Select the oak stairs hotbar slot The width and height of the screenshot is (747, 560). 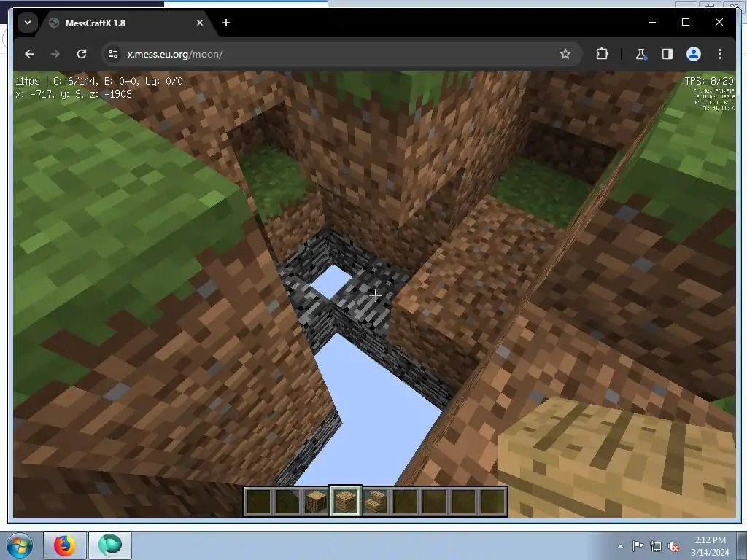click(376, 502)
